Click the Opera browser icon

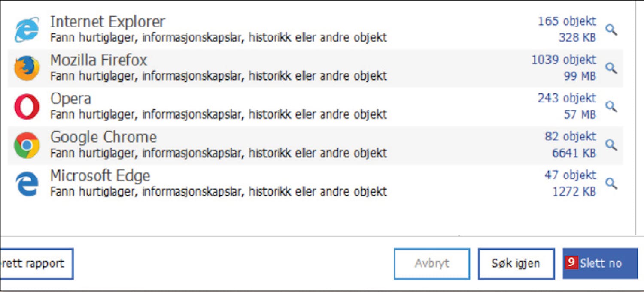[x=27, y=107]
